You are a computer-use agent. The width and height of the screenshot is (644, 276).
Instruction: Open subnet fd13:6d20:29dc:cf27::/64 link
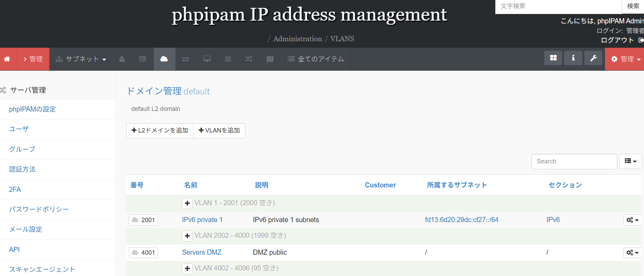pyautogui.click(x=462, y=220)
